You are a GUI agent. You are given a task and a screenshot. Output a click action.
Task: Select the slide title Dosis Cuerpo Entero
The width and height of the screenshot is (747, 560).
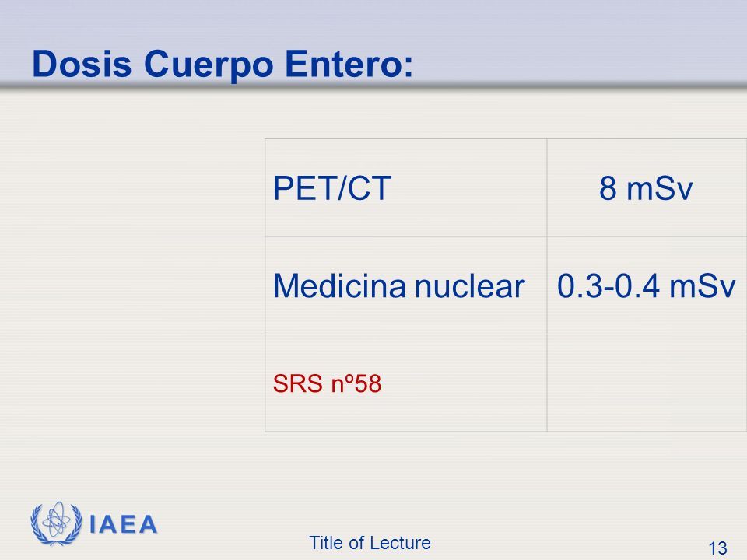[x=223, y=65]
